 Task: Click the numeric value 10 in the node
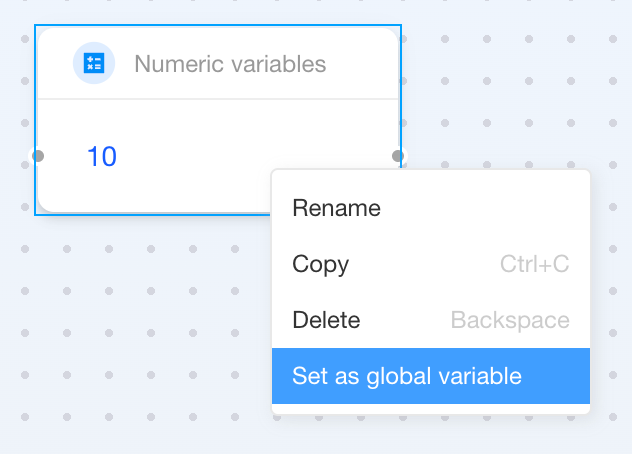(101, 157)
